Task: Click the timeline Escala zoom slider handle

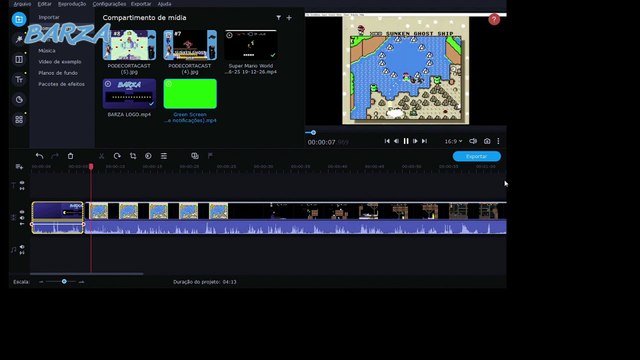Action: (64, 282)
